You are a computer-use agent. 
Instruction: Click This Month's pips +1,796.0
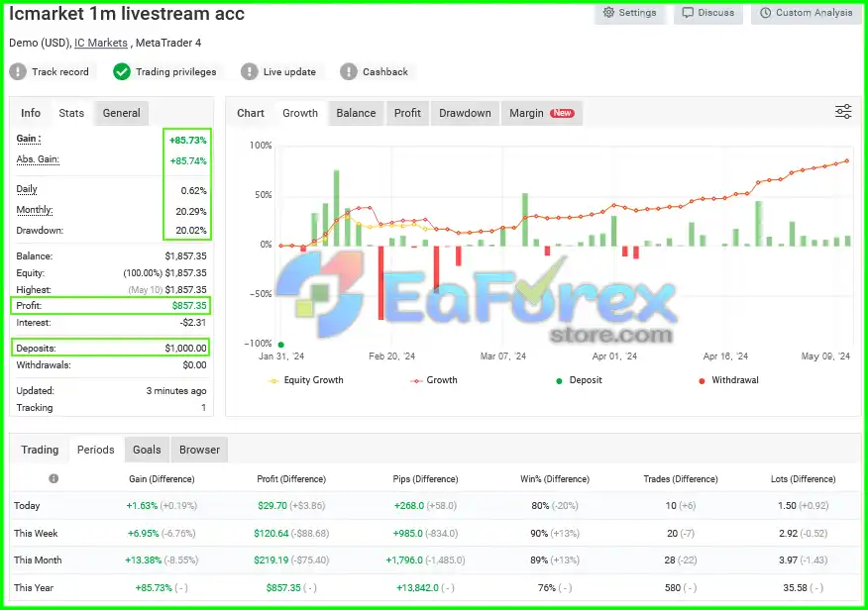click(404, 559)
